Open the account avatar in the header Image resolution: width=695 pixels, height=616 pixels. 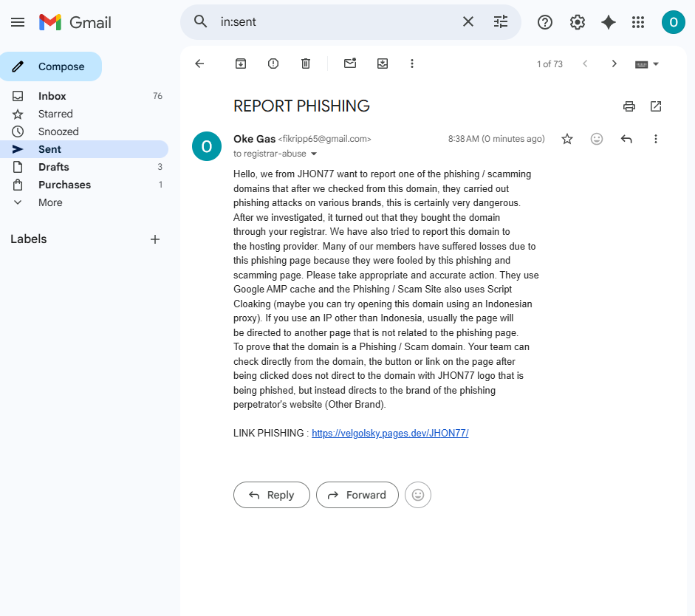[674, 22]
